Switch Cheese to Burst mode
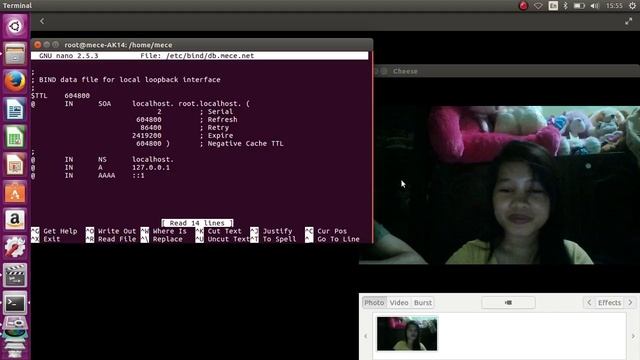 pos(422,302)
